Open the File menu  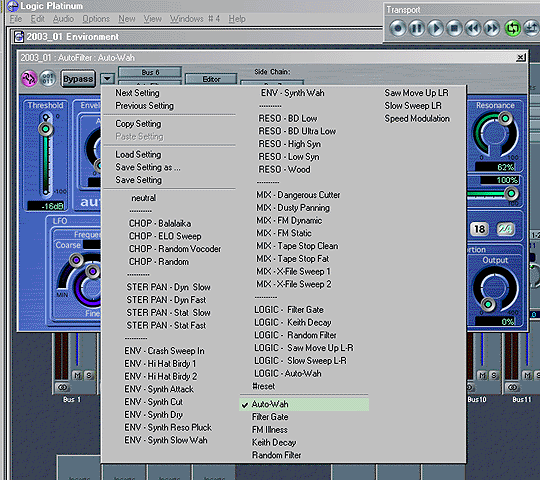pos(16,19)
